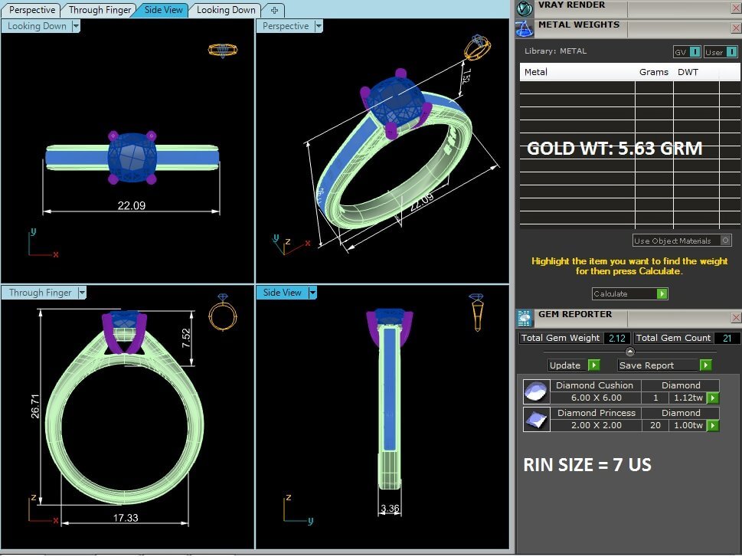Collapse the gem totals using the round arrow
The height and width of the screenshot is (560, 742).
click(630, 352)
